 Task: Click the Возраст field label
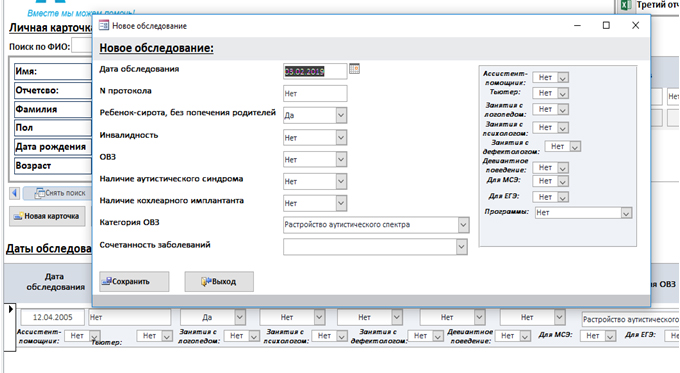[x=53, y=166]
